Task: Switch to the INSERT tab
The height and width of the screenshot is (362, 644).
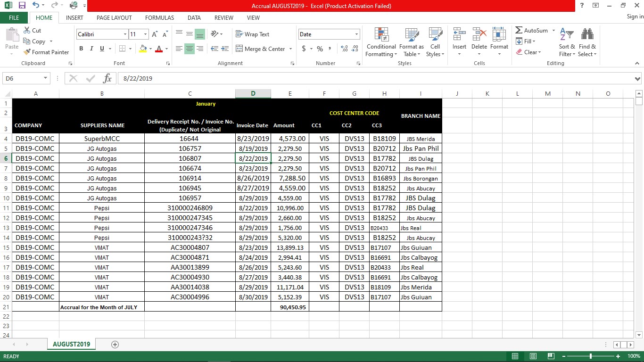Action: coord(74,17)
